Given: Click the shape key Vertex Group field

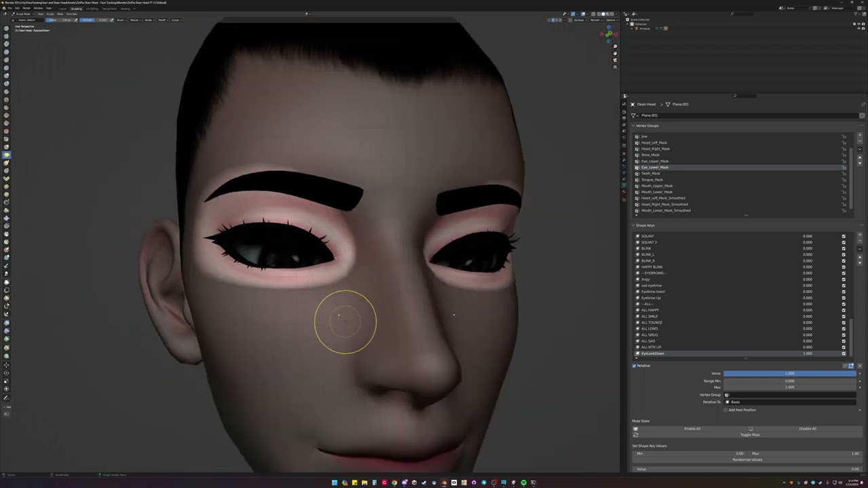Looking at the screenshot, I should click(x=789, y=395).
